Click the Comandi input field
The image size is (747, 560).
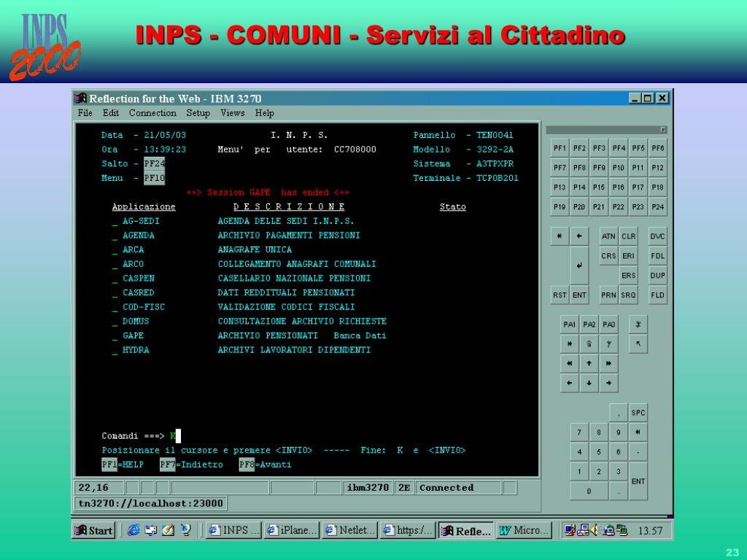click(x=175, y=436)
